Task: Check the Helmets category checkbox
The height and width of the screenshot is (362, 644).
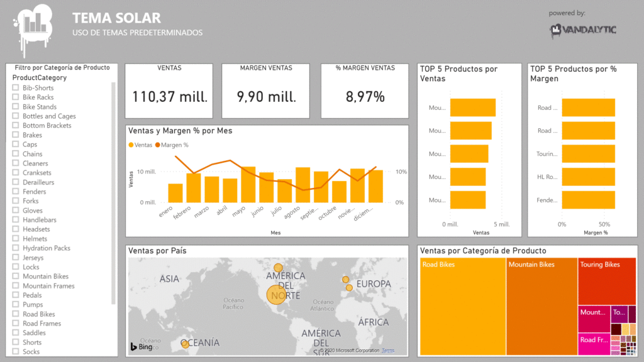Action: [16, 238]
